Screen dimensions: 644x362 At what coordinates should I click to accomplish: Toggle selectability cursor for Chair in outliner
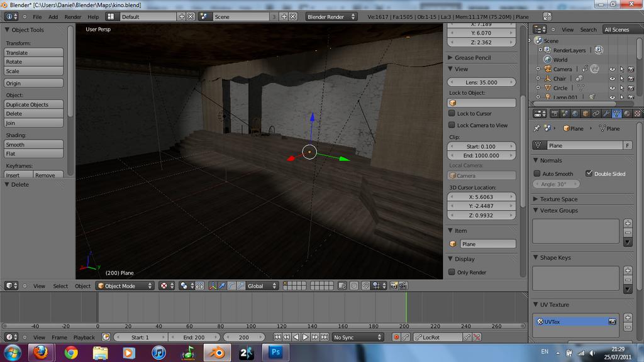pyautogui.click(x=622, y=79)
